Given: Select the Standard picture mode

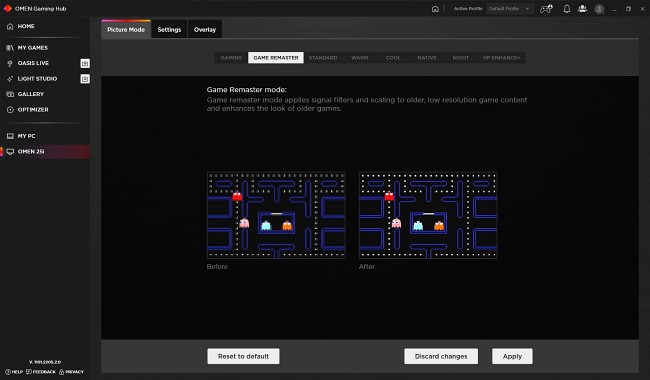Looking at the screenshot, I should 323,58.
